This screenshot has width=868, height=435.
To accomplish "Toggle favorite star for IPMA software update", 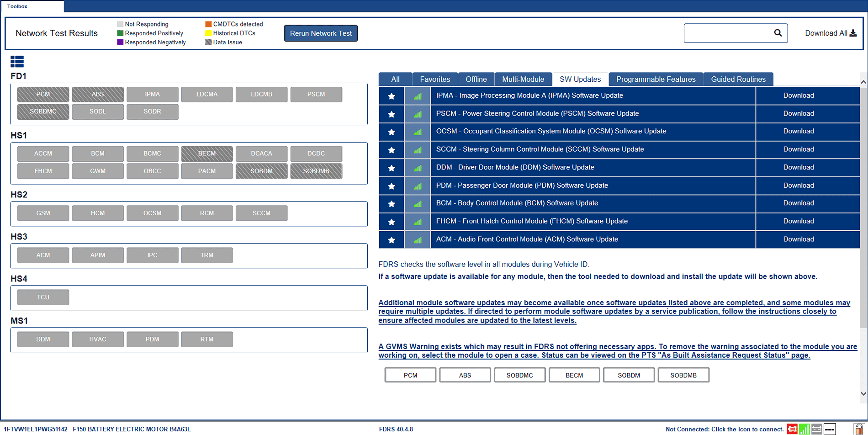I will (392, 96).
